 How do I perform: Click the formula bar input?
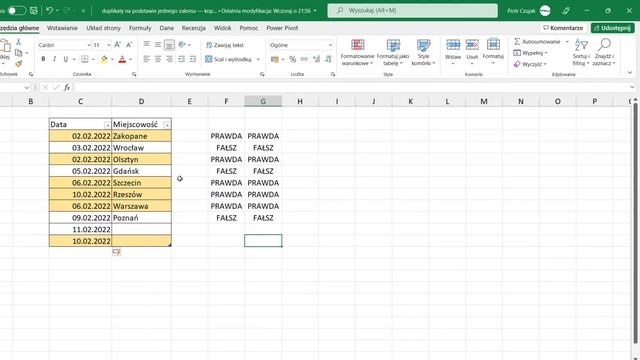click(x=351, y=87)
